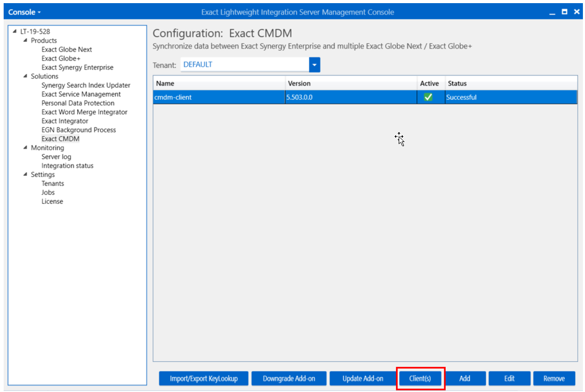Open Synergy Search Index Updater
585x392 pixels.
(86, 85)
